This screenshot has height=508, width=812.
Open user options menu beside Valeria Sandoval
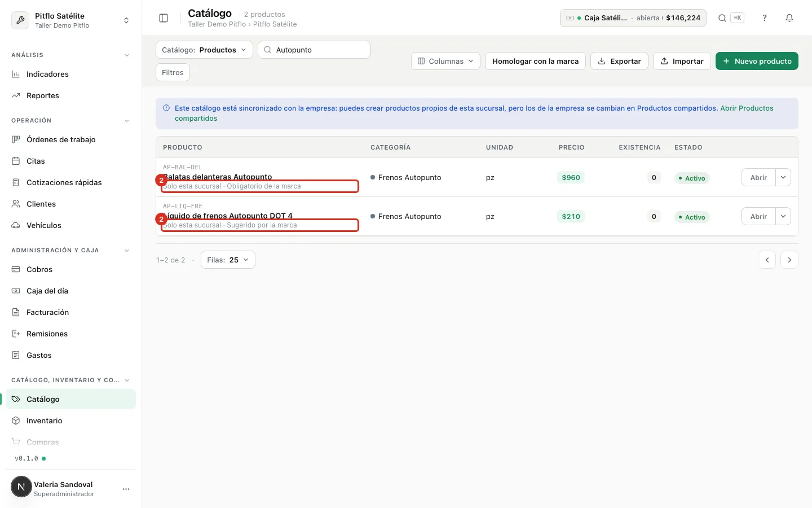coord(126,489)
